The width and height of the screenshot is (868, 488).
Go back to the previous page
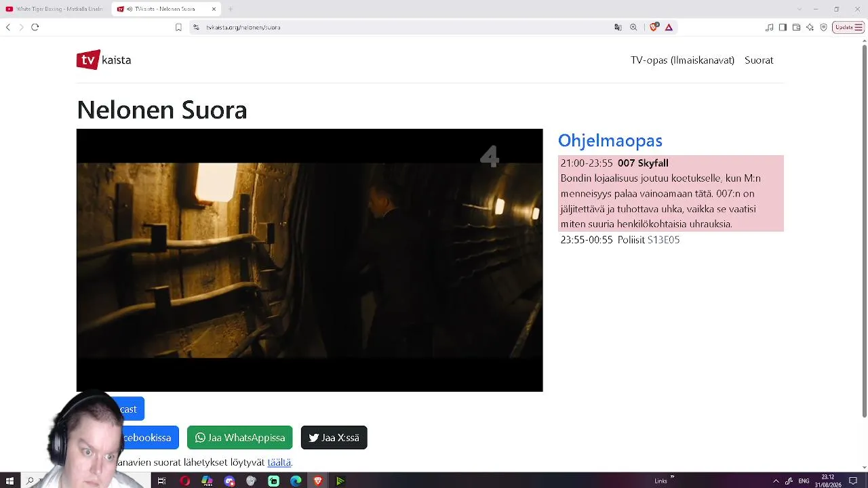coord(8,27)
